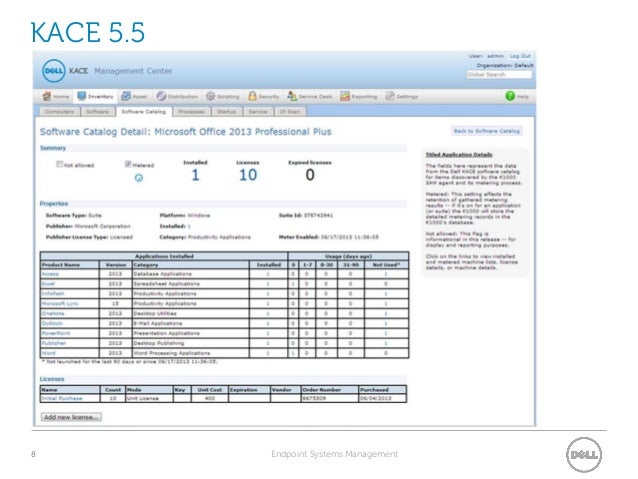Open the Initial Purchase license link
Viewport: 638px width, 479px height.
click(x=62, y=398)
